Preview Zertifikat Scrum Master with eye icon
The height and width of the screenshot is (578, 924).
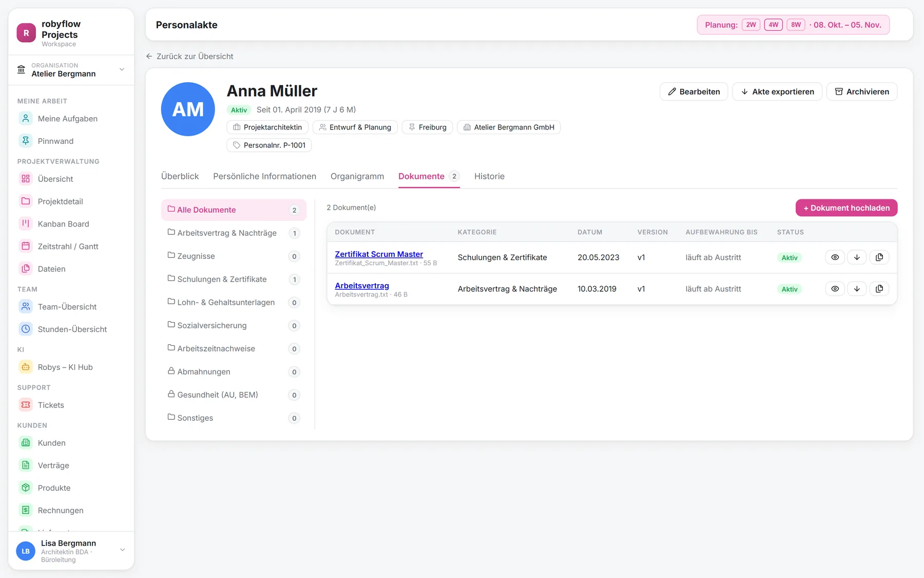pos(835,257)
